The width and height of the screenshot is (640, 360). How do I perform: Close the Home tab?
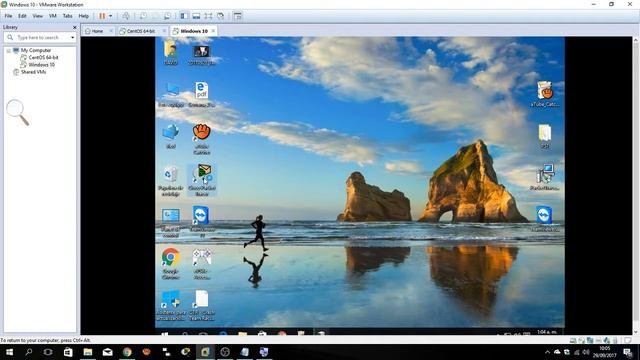point(111,31)
